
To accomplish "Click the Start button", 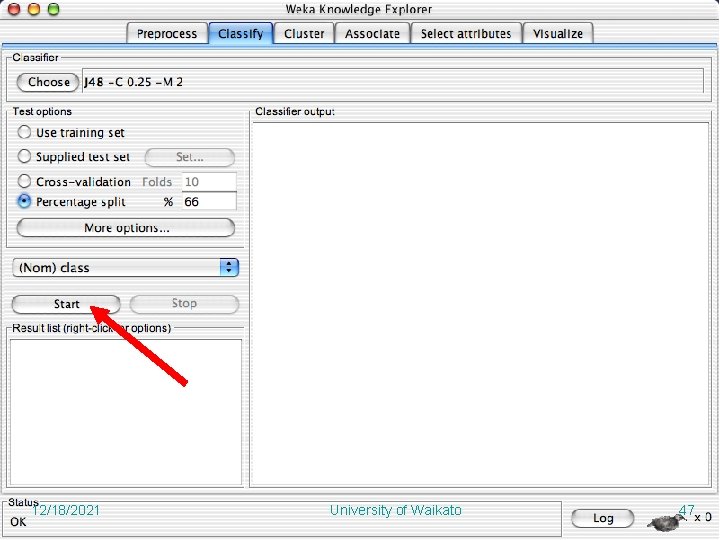I will 66,304.
